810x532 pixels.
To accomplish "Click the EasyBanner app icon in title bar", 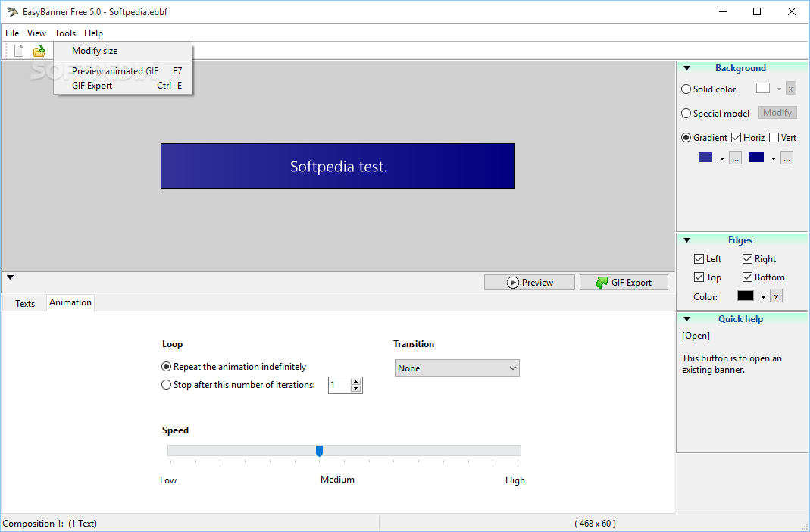I will coord(12,11).
